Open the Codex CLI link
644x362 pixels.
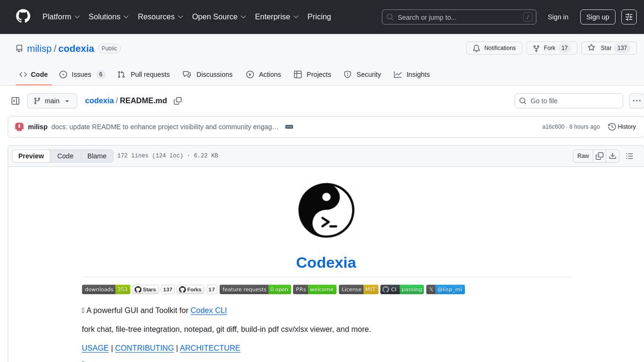click(209, 310)
